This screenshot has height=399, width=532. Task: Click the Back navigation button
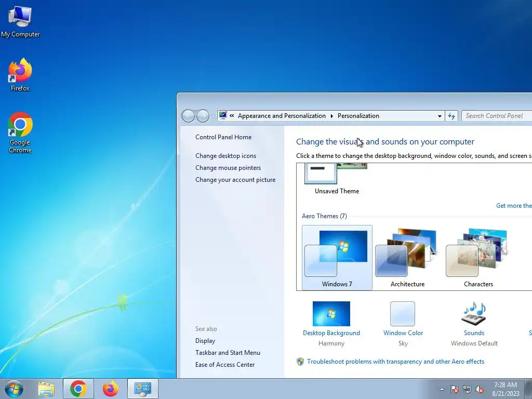pos(188,116)
